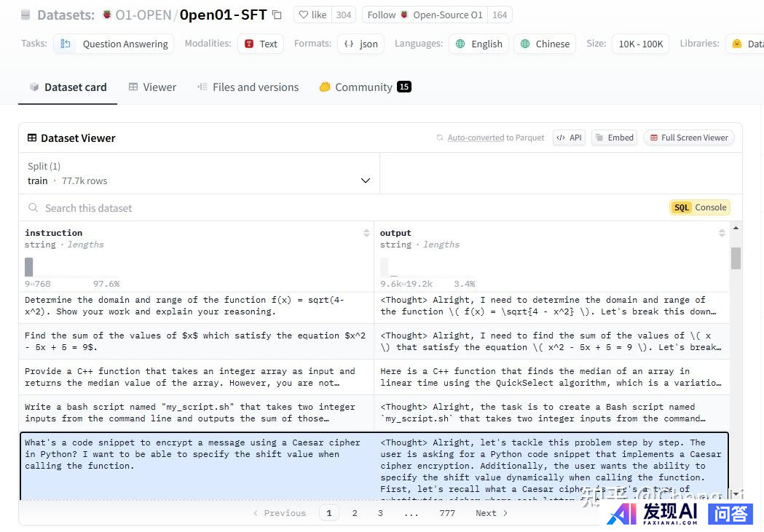The width and height of the screenshot is (764, 532).
Task: Open the Community tab
Action: pyautogui.click(x=364, y=87)
